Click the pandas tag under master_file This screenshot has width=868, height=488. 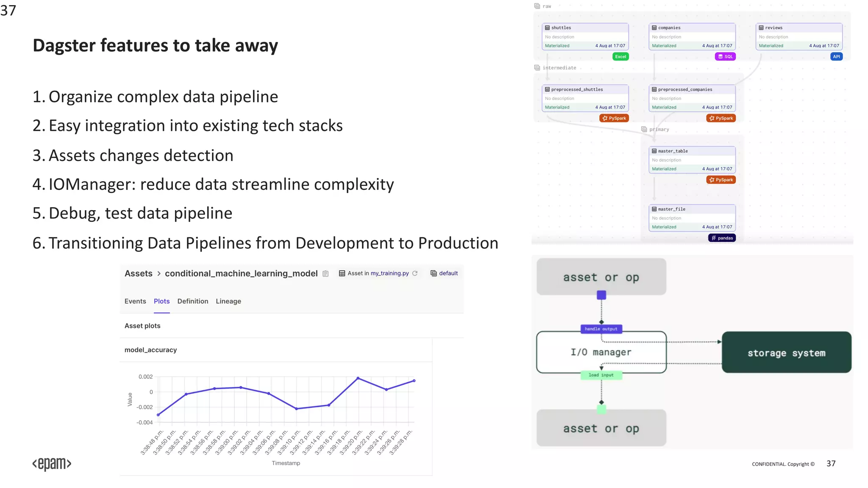[x=722, y=238]
